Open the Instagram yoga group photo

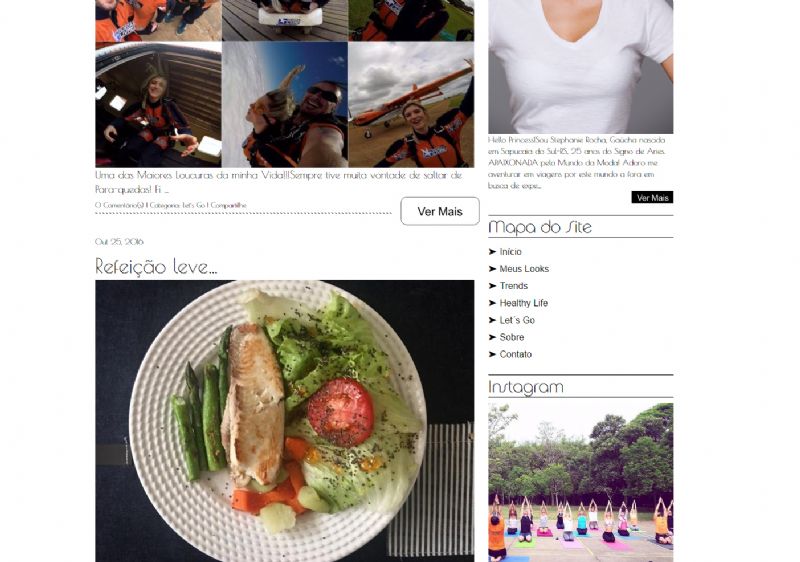coord(581,482)
